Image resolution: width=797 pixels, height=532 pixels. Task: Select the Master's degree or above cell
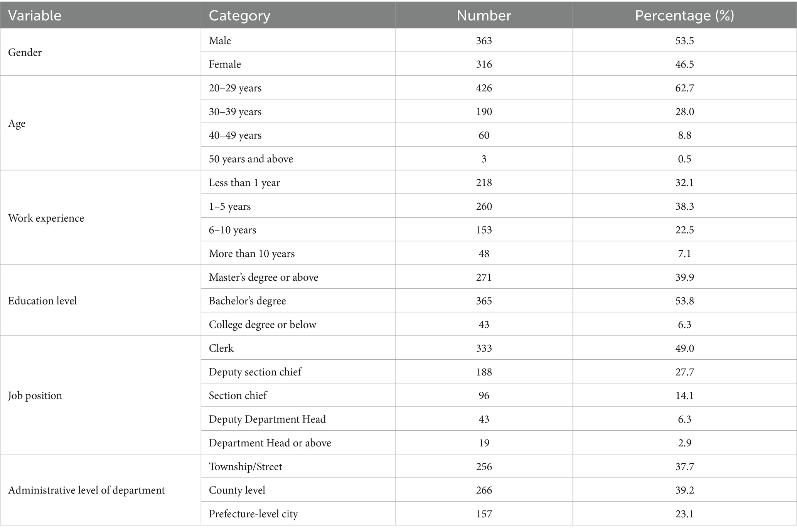tap(263, 277)
